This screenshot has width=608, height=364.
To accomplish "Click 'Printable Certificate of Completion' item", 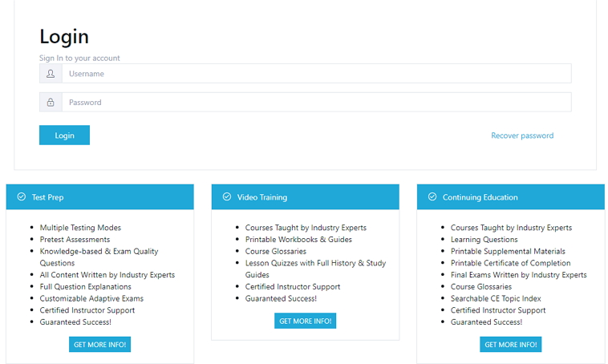I will click(x=510, y=263).
